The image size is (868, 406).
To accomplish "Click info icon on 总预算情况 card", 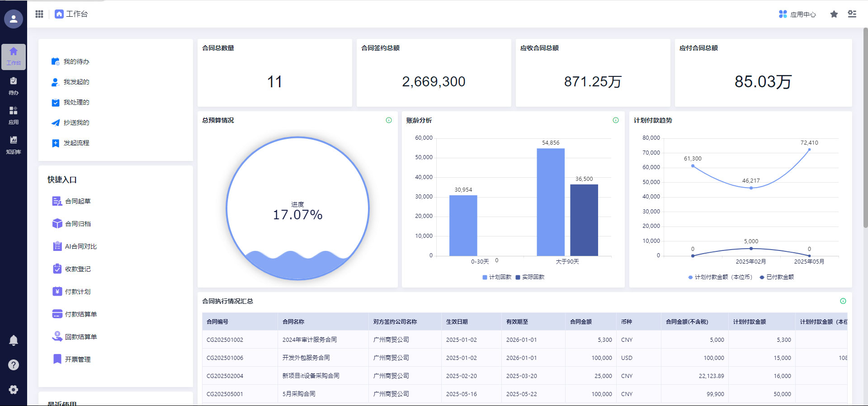I will pyautogui.click(x=388, y=120).
